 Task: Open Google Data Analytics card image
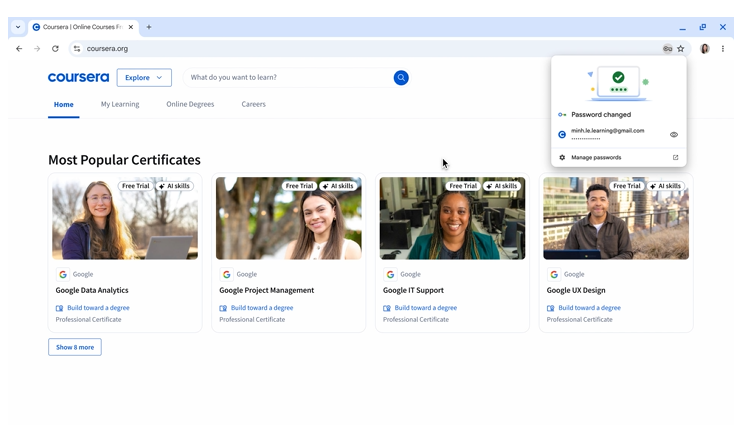tap(125, 218)
